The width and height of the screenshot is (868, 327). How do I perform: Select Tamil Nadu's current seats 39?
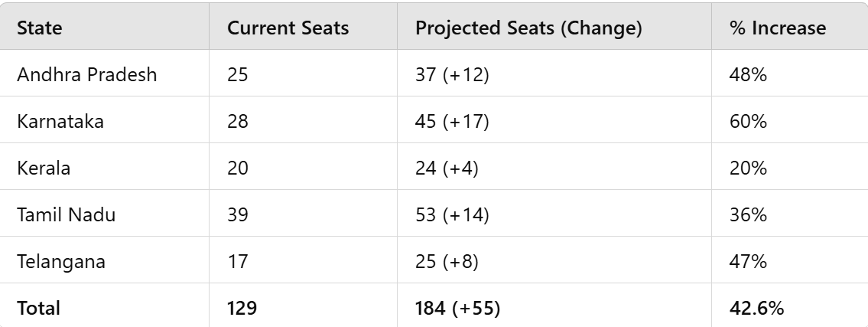coord(238,215)
